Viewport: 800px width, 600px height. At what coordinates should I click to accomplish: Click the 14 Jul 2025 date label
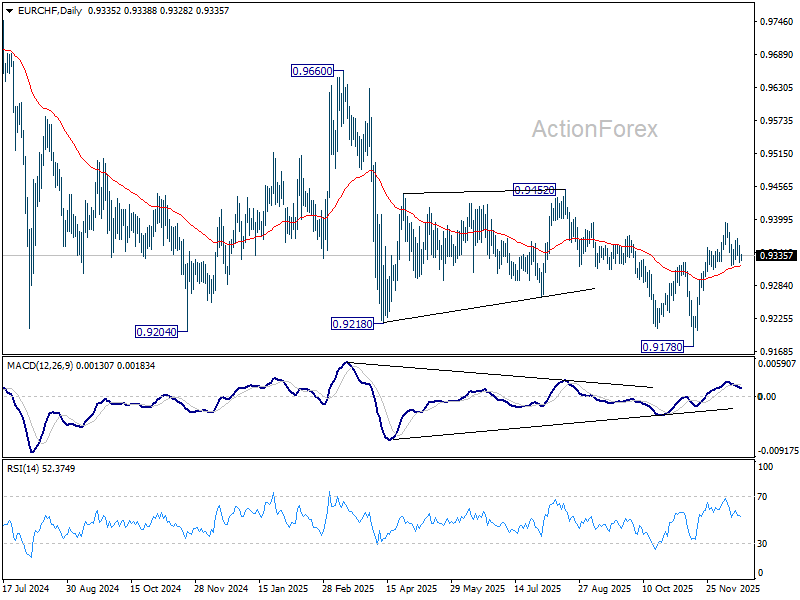538,589
